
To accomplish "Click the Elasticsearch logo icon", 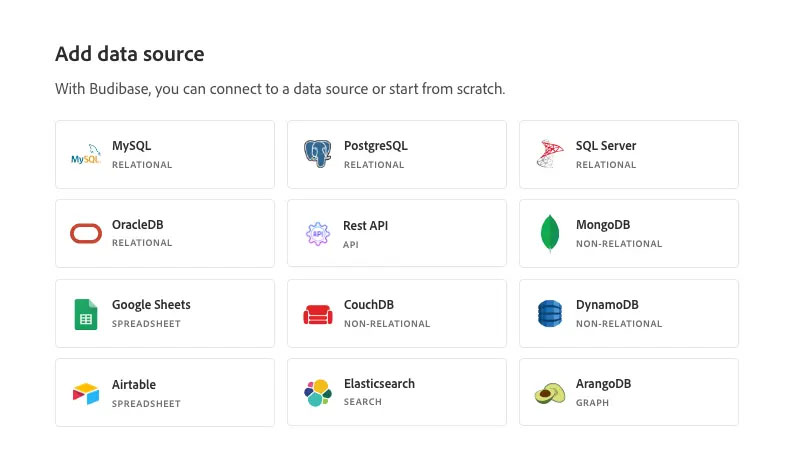I will pos(318,392).
